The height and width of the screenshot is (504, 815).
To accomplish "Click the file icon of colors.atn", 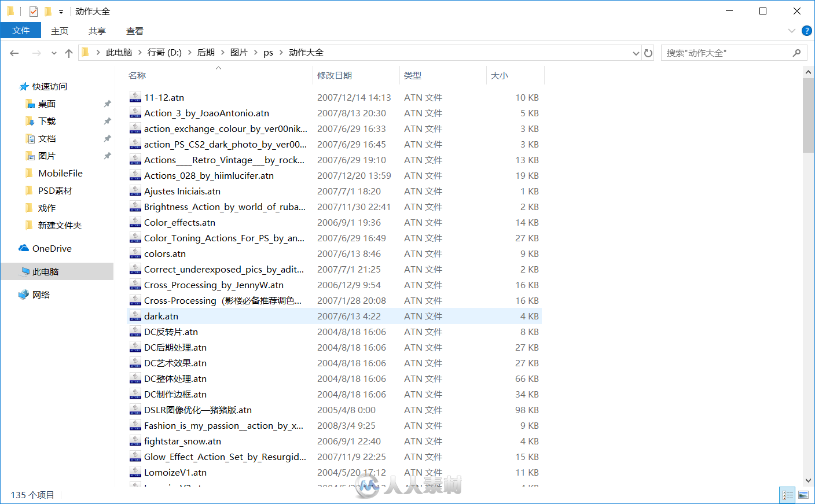I will click(135, 253).
